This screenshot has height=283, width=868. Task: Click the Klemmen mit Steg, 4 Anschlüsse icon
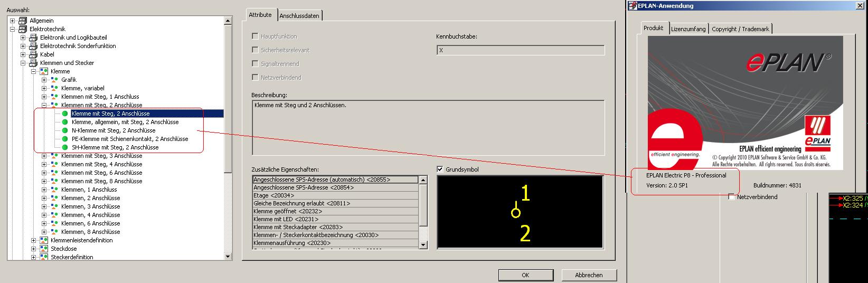(54, 164)
